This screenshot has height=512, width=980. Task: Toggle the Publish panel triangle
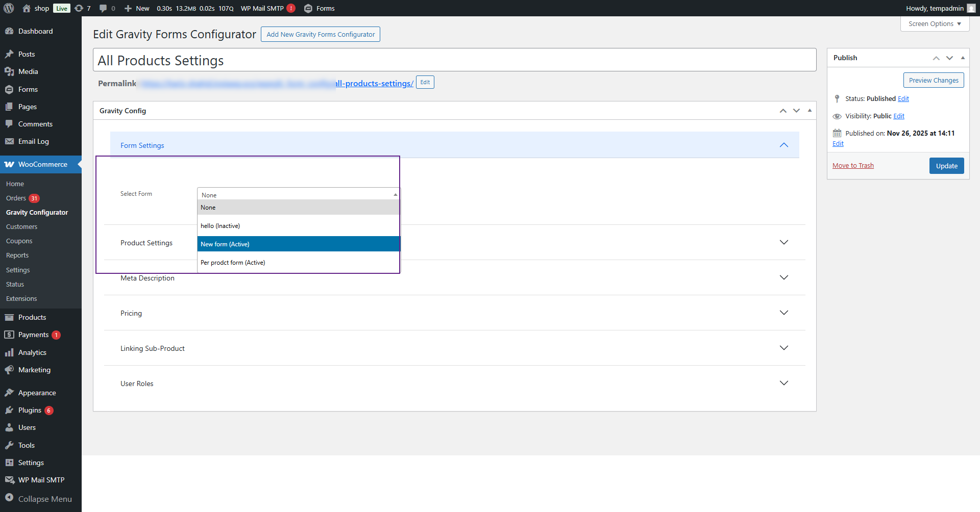click(963, 58)
